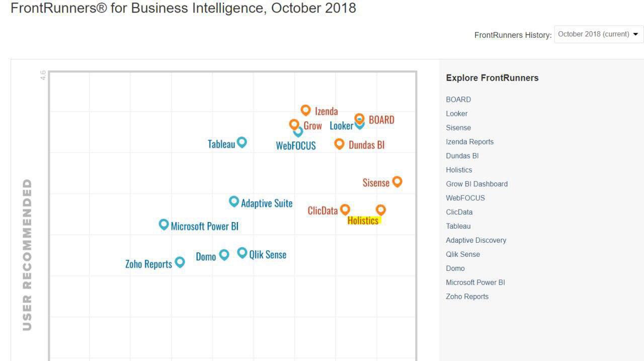This screenshot has height=361, width=644.
Task: Click the highlighted Holistics chart label
Action: coord(363,221)
